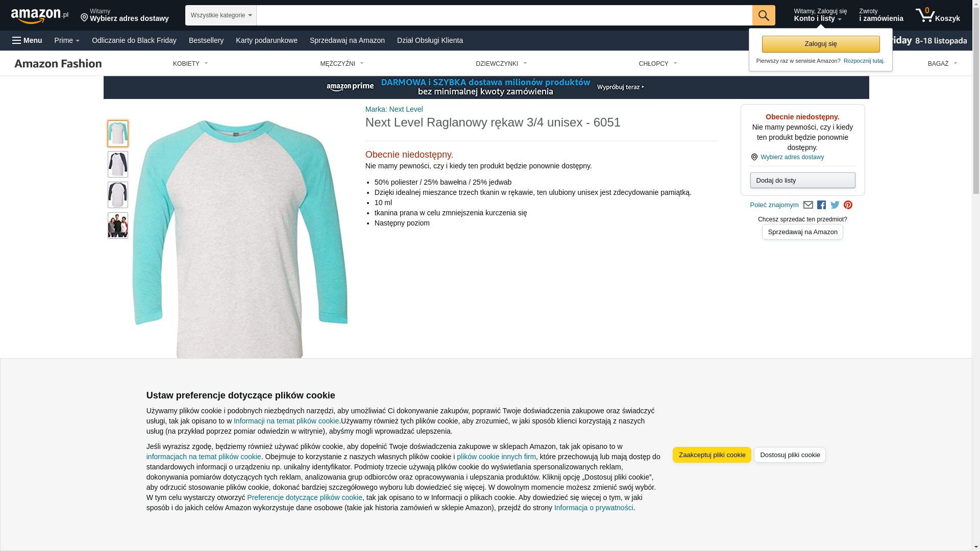Select the turquoise raglan shirt thumbnail

point(118,134)
